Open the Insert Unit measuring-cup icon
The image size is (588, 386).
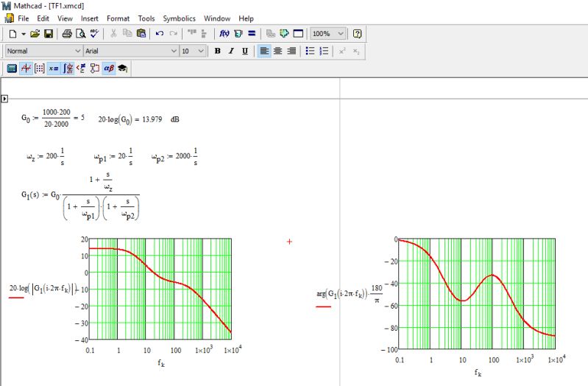coord(238,34)
